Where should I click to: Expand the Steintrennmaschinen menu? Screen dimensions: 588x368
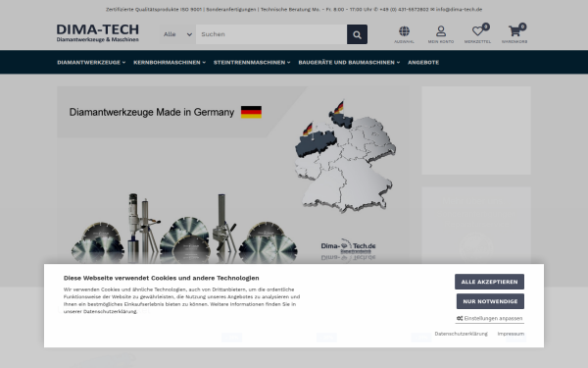point(252,63)
